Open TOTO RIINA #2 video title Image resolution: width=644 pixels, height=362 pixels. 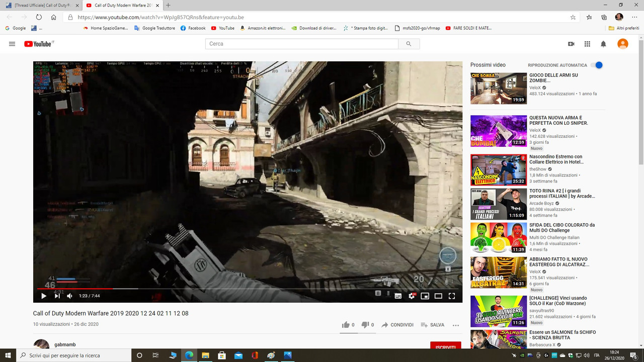pyautogui.click(x=562, y=194)
